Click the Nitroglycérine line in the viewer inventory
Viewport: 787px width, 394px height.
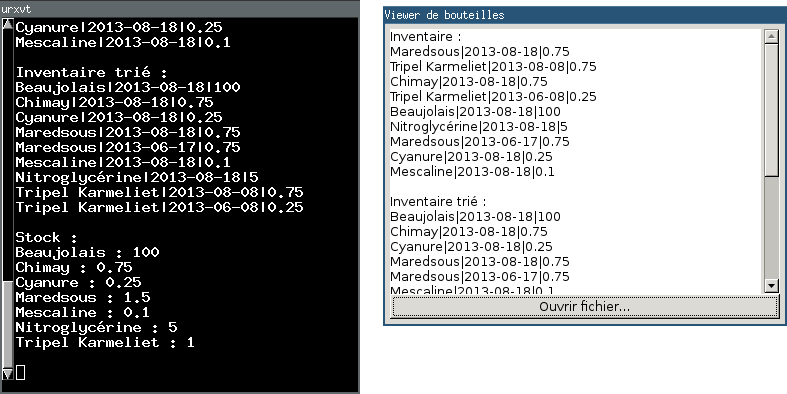(x=479, y=126)
